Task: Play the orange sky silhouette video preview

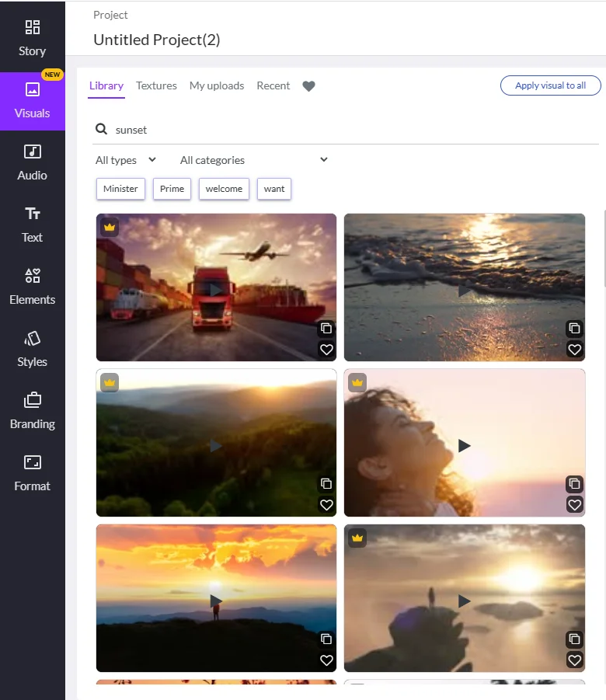Action: pos(216,601)
